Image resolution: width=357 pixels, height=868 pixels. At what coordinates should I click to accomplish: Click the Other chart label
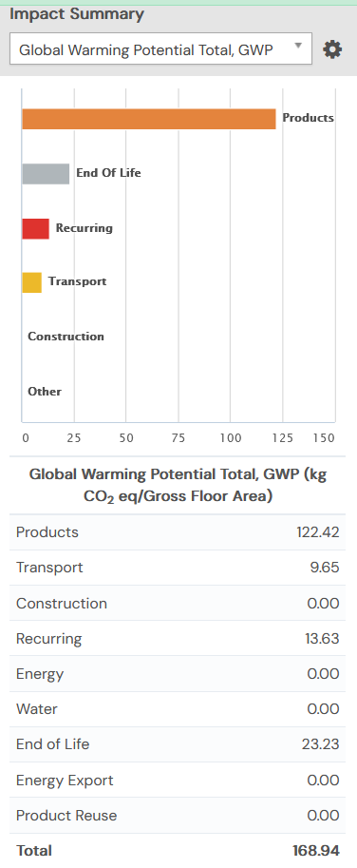click(45, 392)
